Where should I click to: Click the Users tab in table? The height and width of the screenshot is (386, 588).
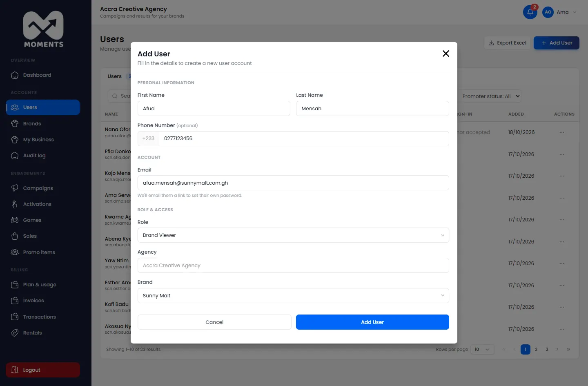[x=115, y=76]
